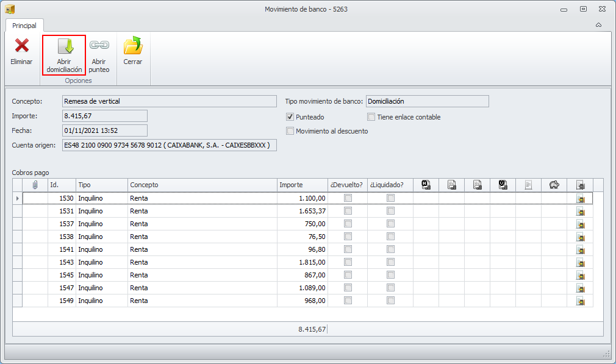Screen dimensions: 616x364
Task: Click the Abrir punteo chain icon
Action: pyautogui.click(x=99, y=46)
